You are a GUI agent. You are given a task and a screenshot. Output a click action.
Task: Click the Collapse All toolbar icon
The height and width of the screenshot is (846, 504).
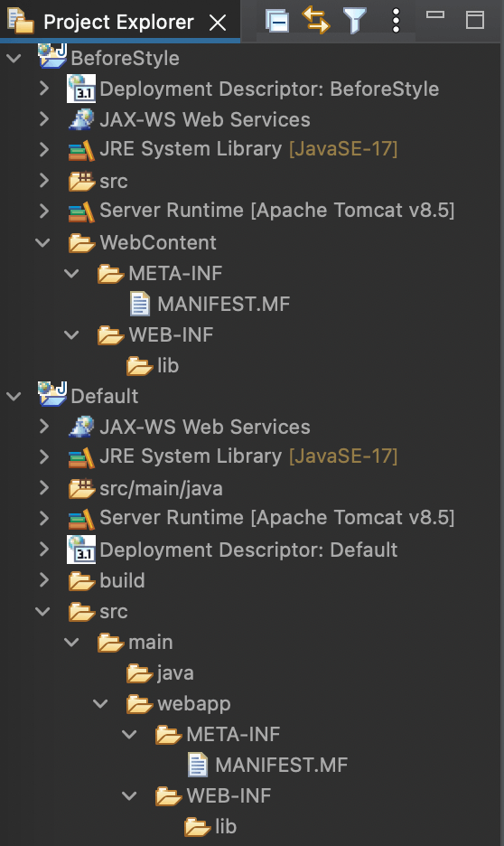pyautogui.click(x=277, y=21)
